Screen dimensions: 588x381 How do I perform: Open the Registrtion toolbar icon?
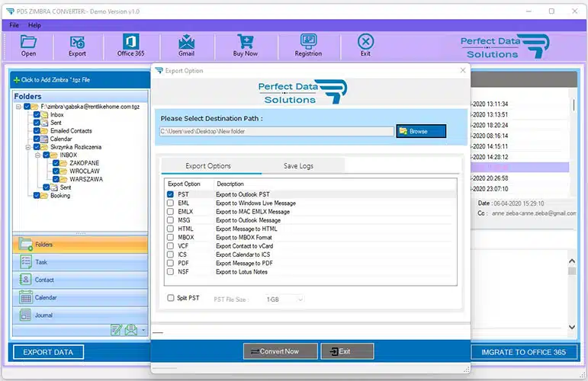308,41
